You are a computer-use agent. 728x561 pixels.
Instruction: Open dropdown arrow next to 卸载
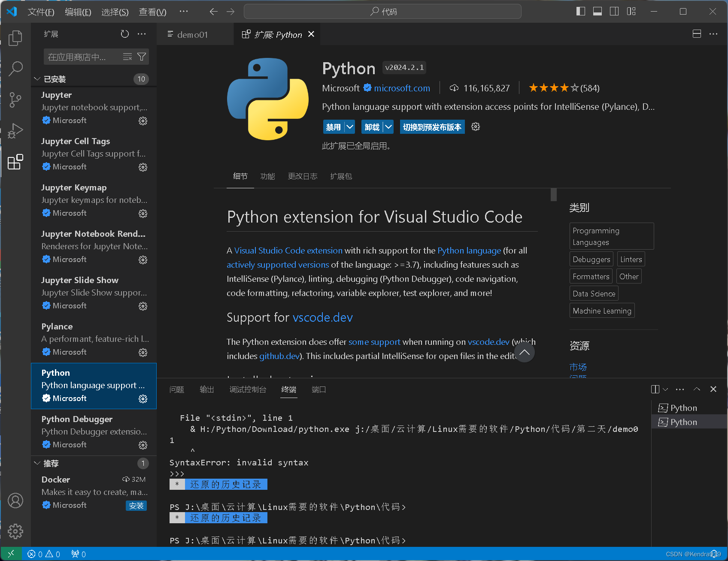[388, 127]
